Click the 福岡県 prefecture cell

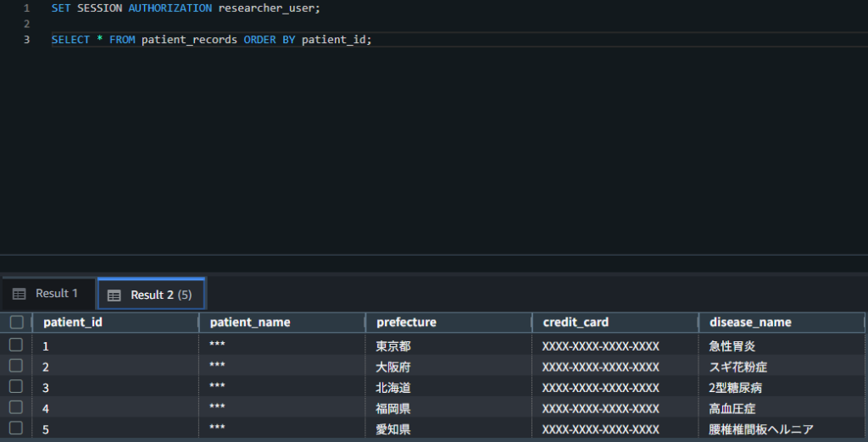click(449, 409)
